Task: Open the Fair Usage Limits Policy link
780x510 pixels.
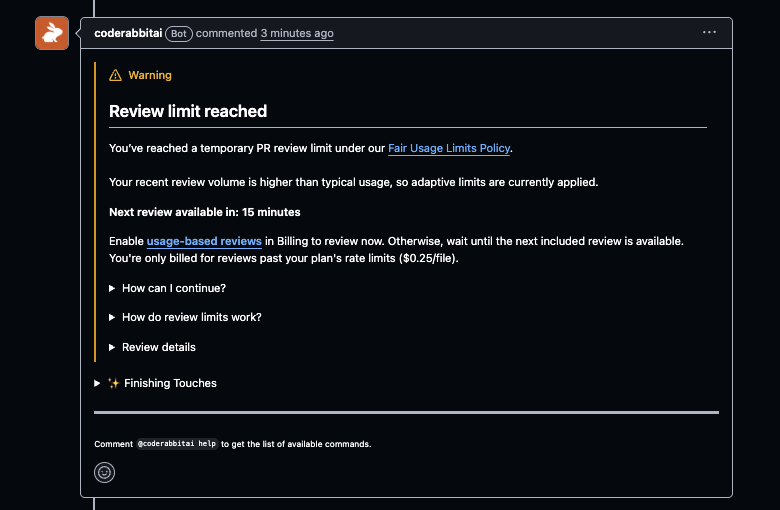Action: [449, 148]
